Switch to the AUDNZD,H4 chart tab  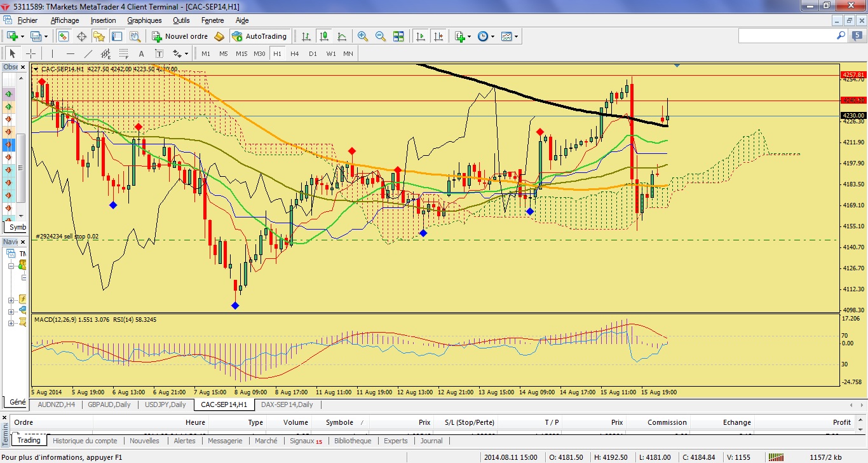coord(57,404)
